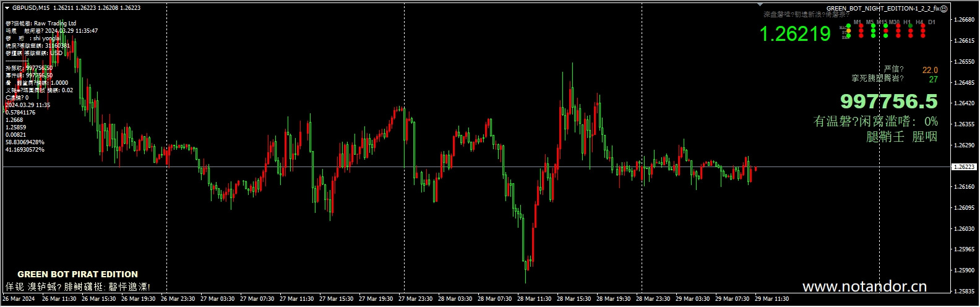Click the 1.26030 price scale label
This screenshot has width=980, height=307.
[965, 229]
